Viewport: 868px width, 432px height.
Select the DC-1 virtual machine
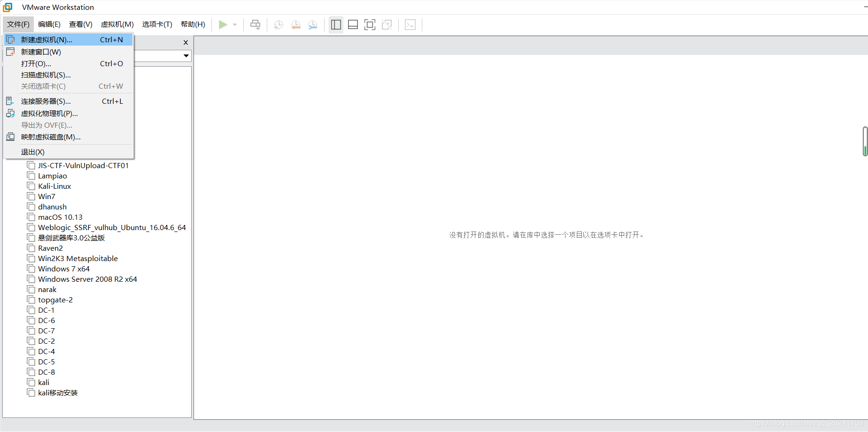pyautogui.click(x=46, y=310)
